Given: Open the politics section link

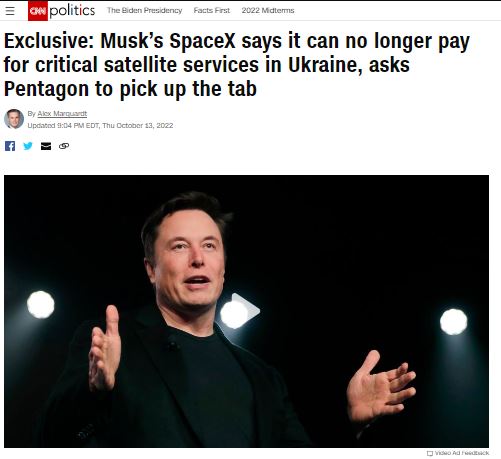Looking at the screenshot, I should pos(72,11).
